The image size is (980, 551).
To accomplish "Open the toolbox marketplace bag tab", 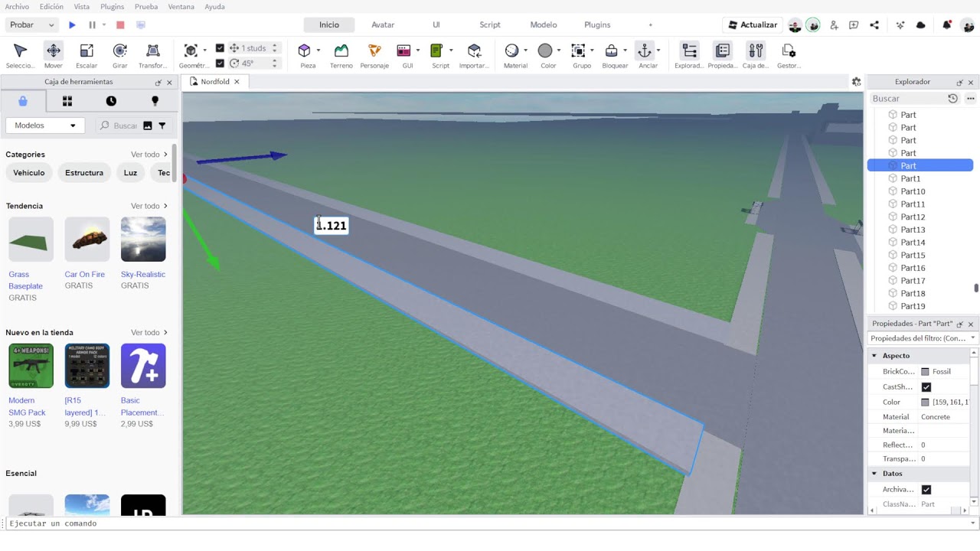I will (23, 101).
